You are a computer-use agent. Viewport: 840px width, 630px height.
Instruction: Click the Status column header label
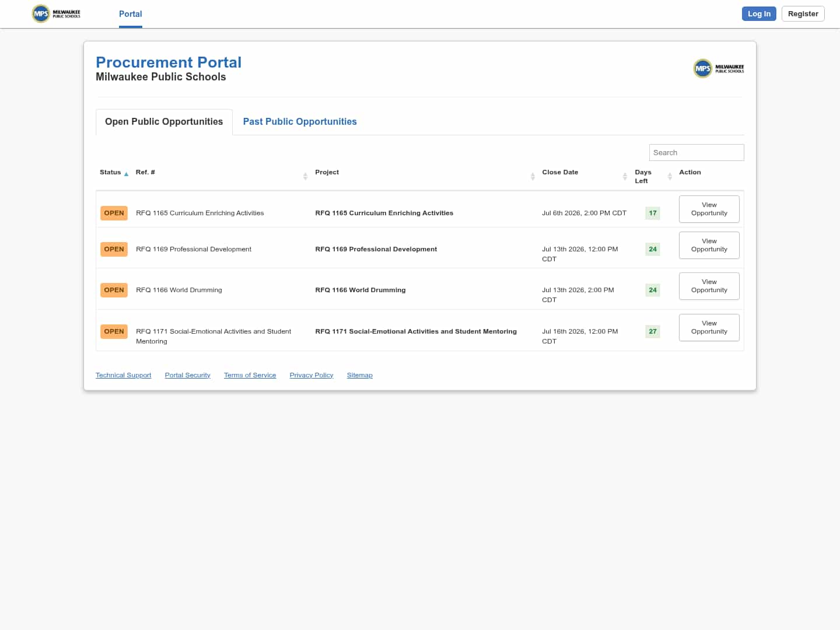[x=110, y=172]
